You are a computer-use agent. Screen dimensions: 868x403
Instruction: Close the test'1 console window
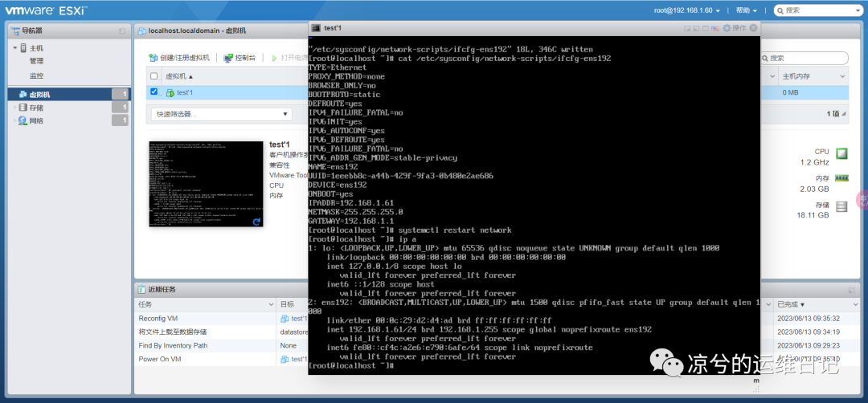753,27
